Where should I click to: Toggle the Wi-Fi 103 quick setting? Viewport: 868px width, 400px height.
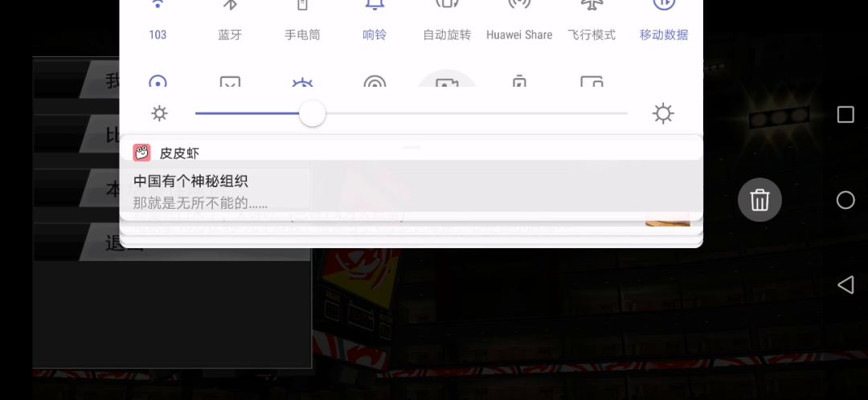point(158,22)
